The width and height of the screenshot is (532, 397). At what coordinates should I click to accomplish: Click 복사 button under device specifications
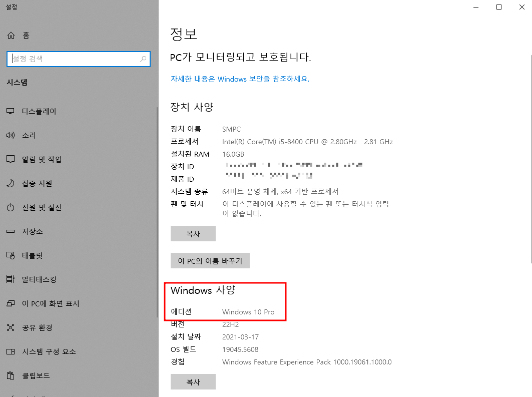pyautogui.click(x=193, y=233)
